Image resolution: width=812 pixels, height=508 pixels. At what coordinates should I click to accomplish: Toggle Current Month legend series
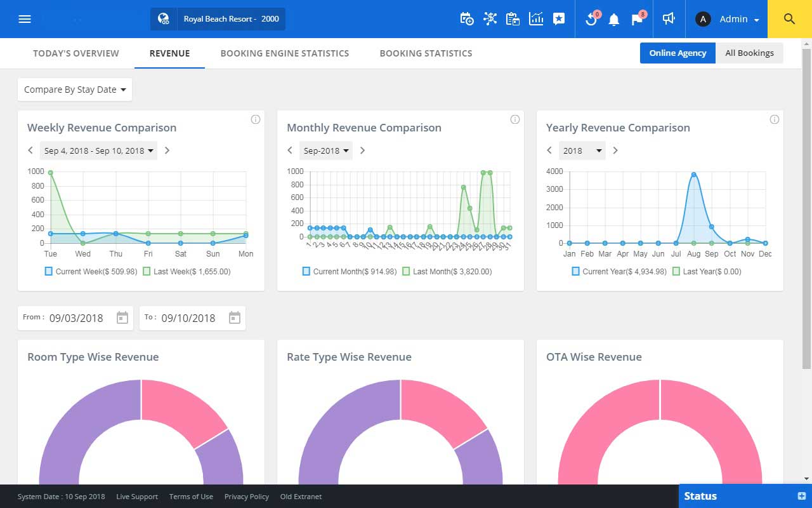[x=350, y=271]
